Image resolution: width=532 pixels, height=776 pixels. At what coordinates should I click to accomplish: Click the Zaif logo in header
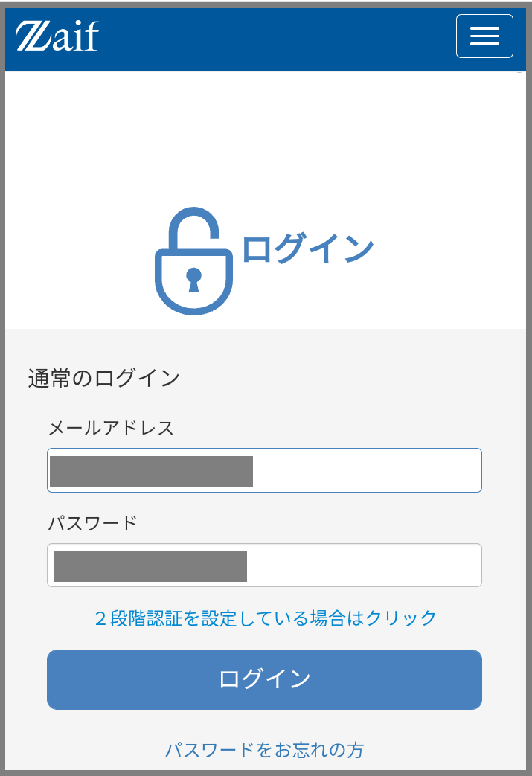(x=57, y=36)
